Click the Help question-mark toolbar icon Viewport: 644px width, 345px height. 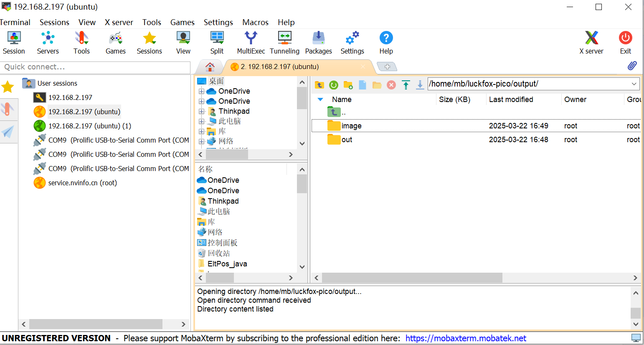coord(386,43)
